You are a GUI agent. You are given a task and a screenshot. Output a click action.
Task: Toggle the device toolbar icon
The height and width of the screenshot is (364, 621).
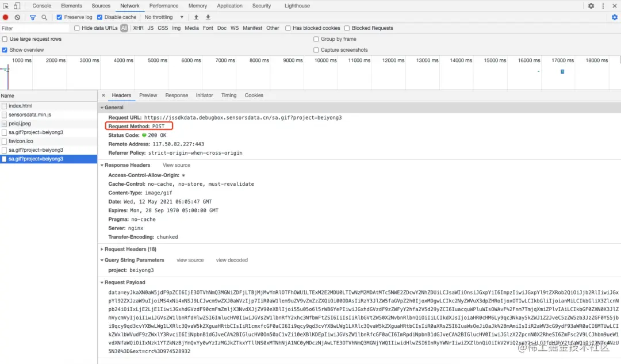click(x=17, y=6)
